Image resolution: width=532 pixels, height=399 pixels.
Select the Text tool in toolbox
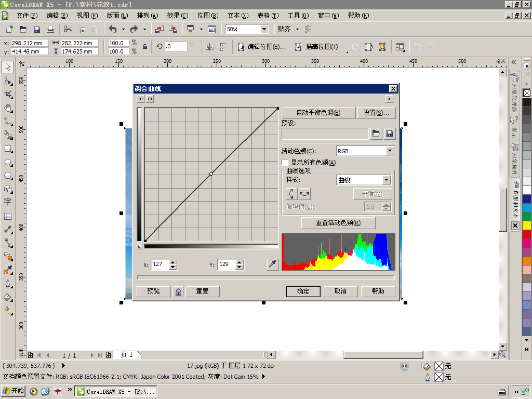(x=8, y=202)
